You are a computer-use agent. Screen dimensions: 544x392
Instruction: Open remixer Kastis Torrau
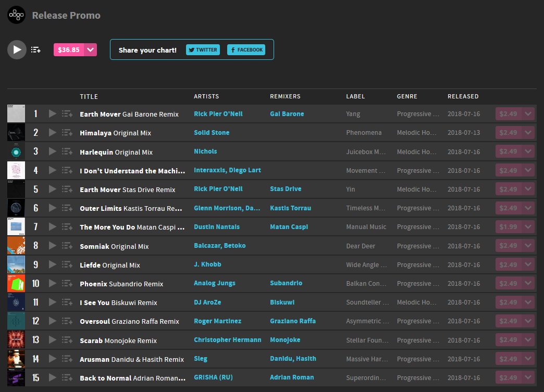[290, 208]
